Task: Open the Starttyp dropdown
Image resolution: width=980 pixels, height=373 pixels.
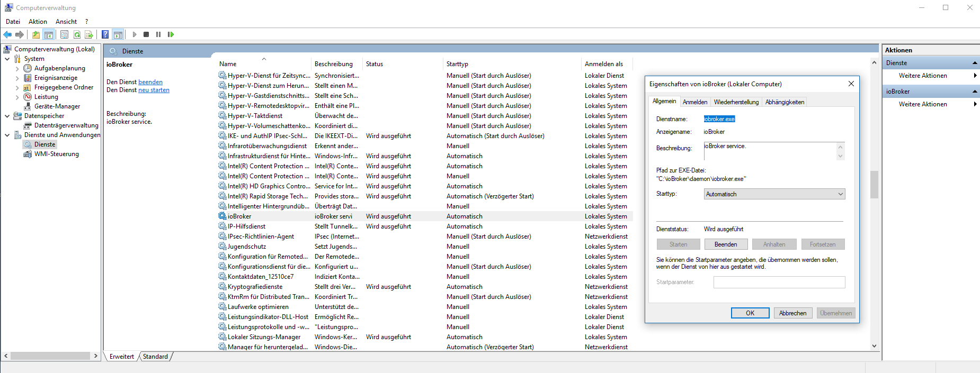Action: tap(774, 194)
